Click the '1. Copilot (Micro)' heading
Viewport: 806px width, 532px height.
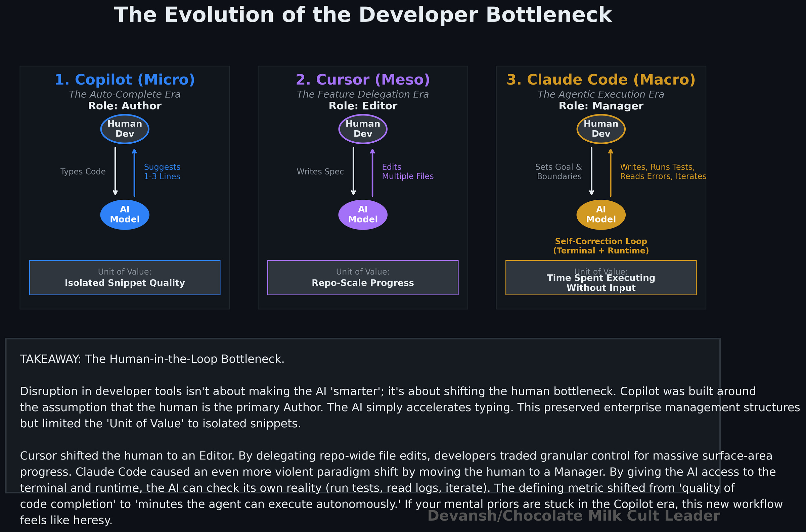click(125, 80)
